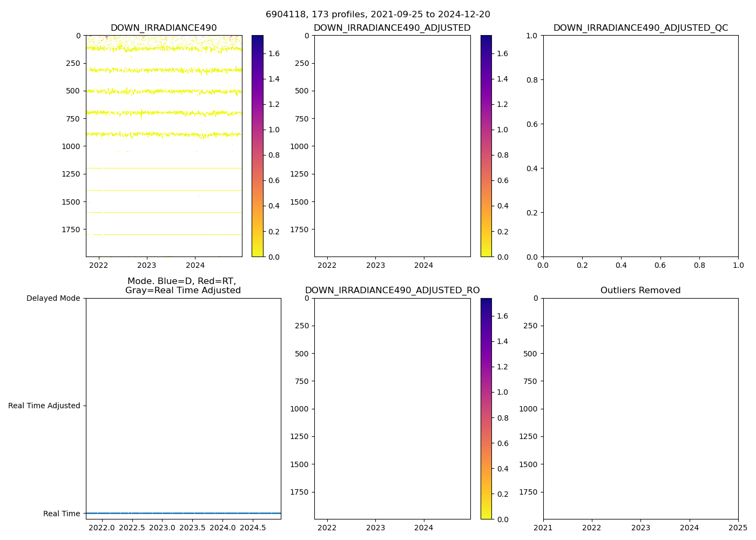Click the DOWN_IRRADIANCE490_ADJUSTED_RO plot title
756x540 pixels.
[x=392, y=291]
